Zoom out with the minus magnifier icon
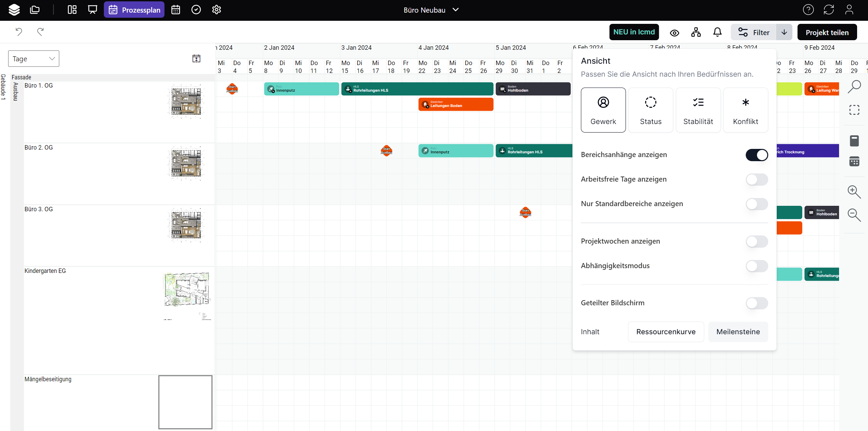Screen dimensions: 868x431 854,215
